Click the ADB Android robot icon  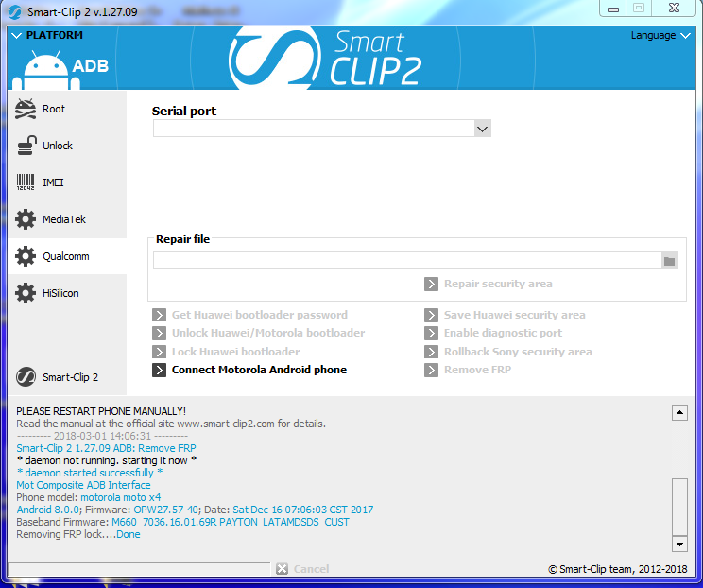(46, 70)
